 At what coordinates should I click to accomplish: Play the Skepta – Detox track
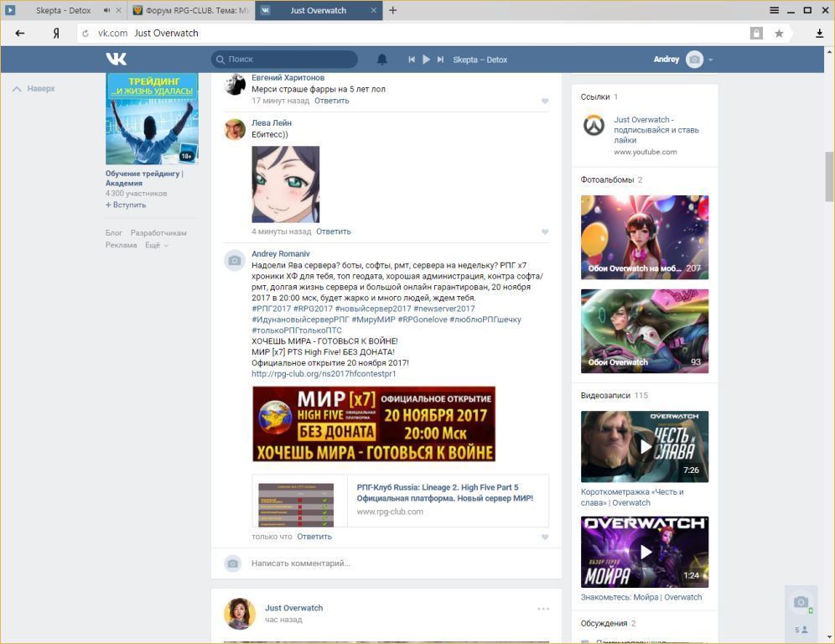point(426,60)
